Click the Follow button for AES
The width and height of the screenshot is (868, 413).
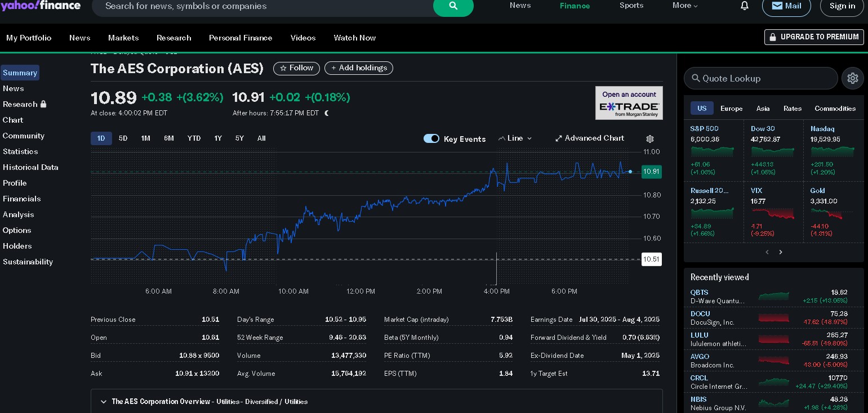click(x=297, y=68)
